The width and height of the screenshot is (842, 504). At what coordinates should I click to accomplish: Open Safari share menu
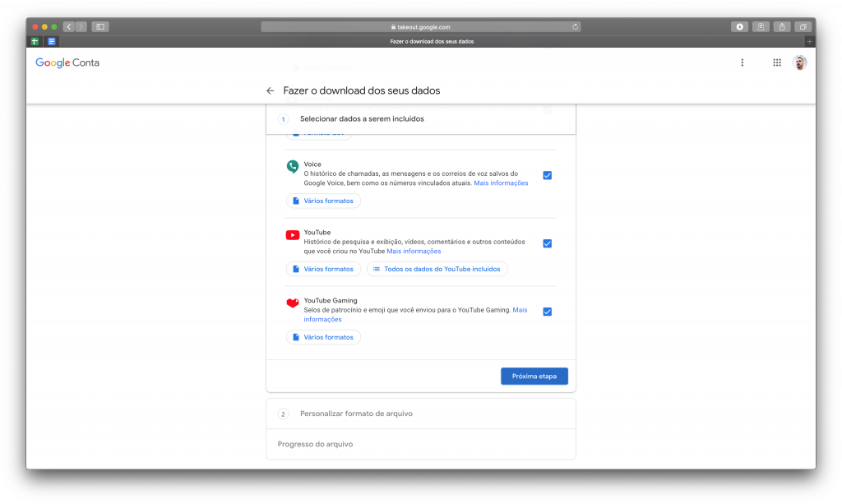[x=782, y=27]
